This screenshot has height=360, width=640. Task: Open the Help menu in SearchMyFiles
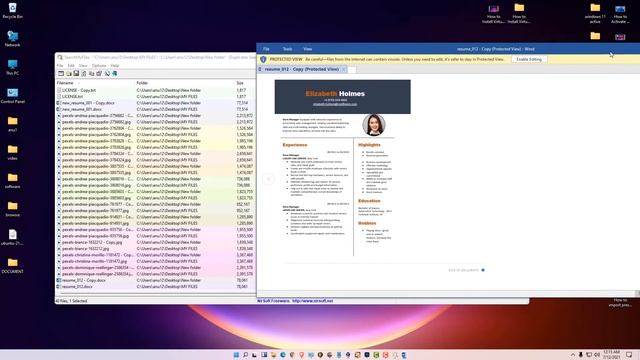[115, 65]
